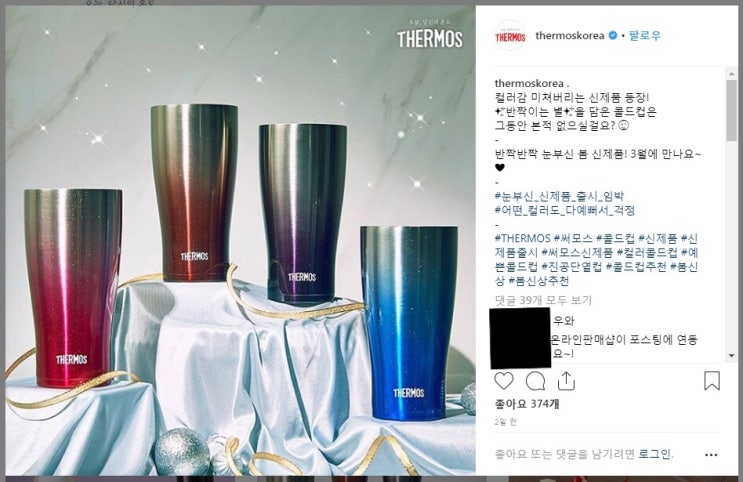Save the post with the bookmark icon
The height and width of the screenshot is (482, 743).
(x=712, y=381)
